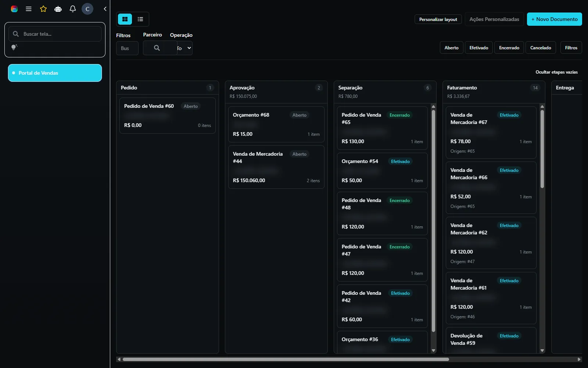Open card Pedido de Venda #60
The height and width of the screenshot is (368, 588).
[x=168, y=116]
